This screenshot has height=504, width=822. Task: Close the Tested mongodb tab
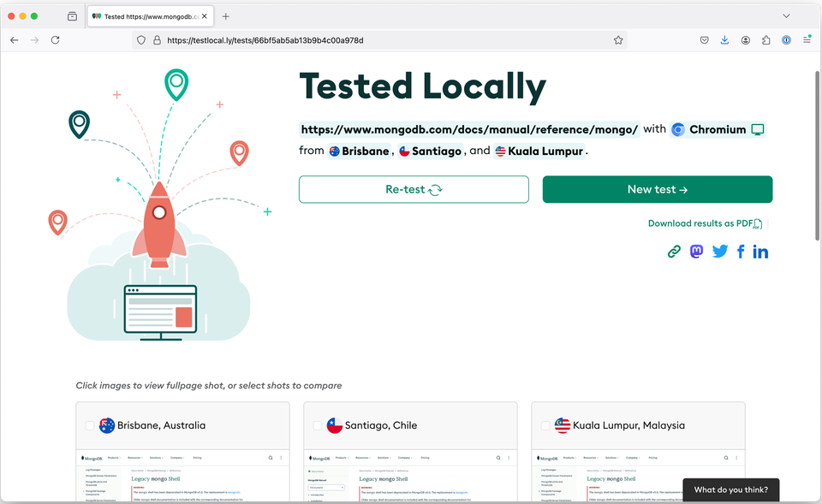pyautogui.click(x=205, y=16)
